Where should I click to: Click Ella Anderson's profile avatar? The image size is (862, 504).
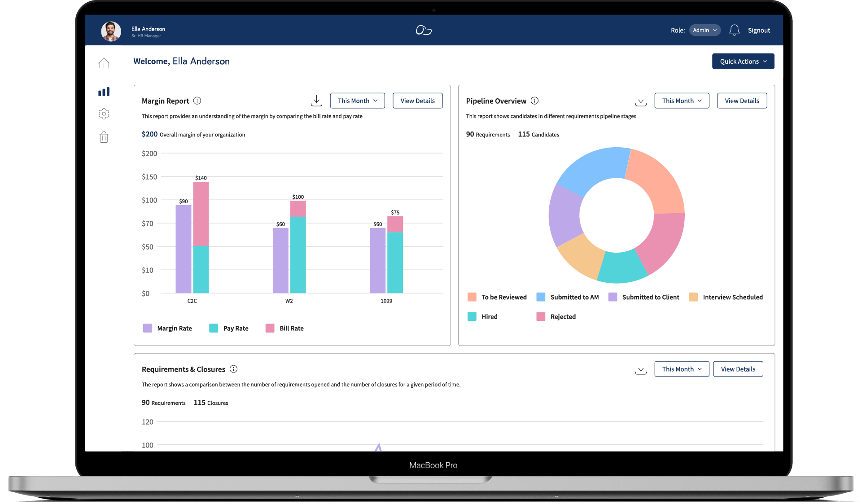[111, 31]
